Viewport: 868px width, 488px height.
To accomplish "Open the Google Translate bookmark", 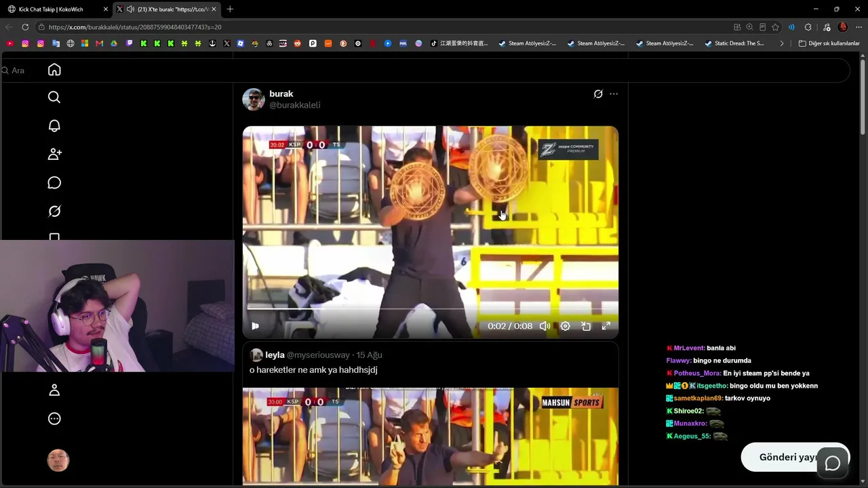I will click(x=55, y=43).
